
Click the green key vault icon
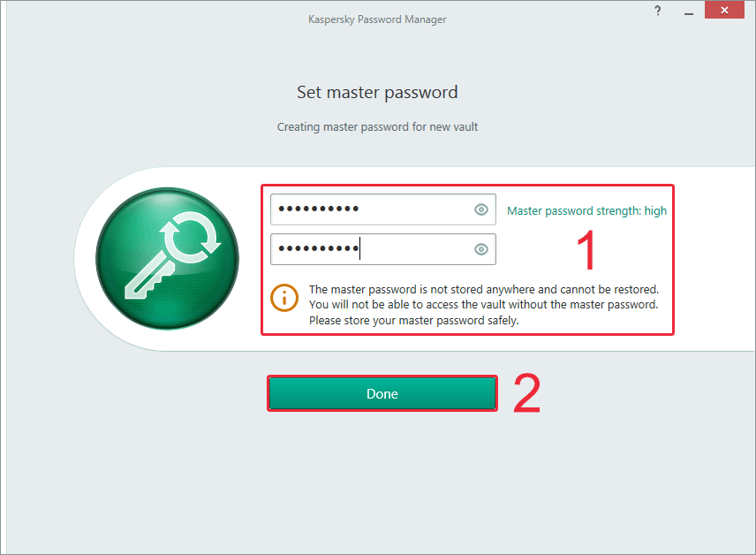167,259
